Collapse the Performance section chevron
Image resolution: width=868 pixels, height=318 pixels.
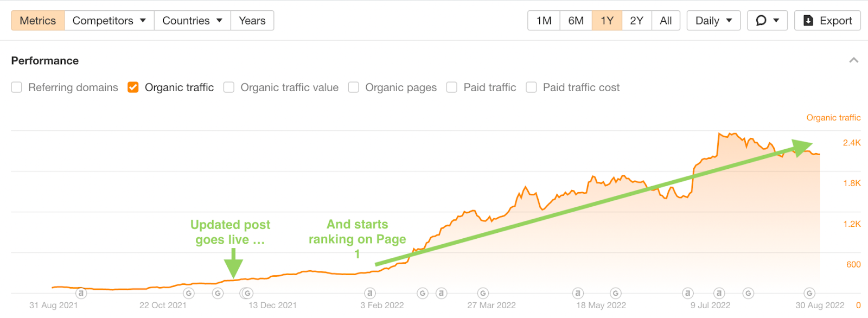[854, 60]
